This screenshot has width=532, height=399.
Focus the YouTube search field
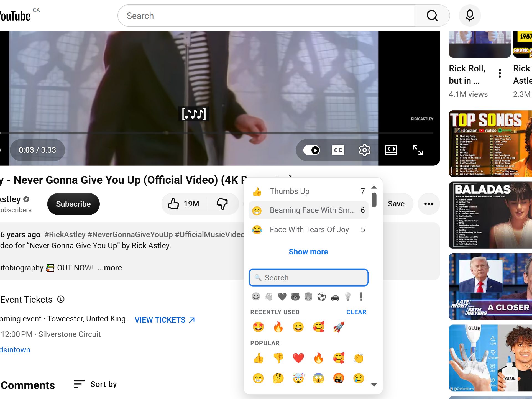[266, 16]
